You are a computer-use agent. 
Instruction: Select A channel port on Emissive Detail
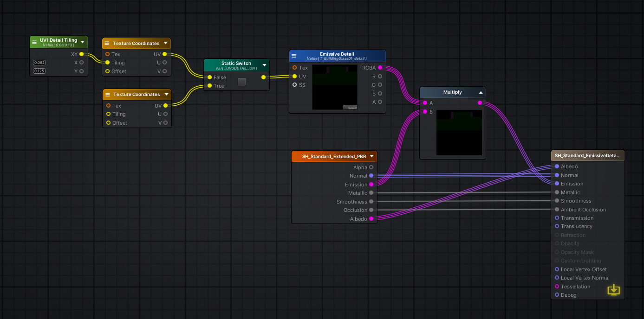pos(380,102)
